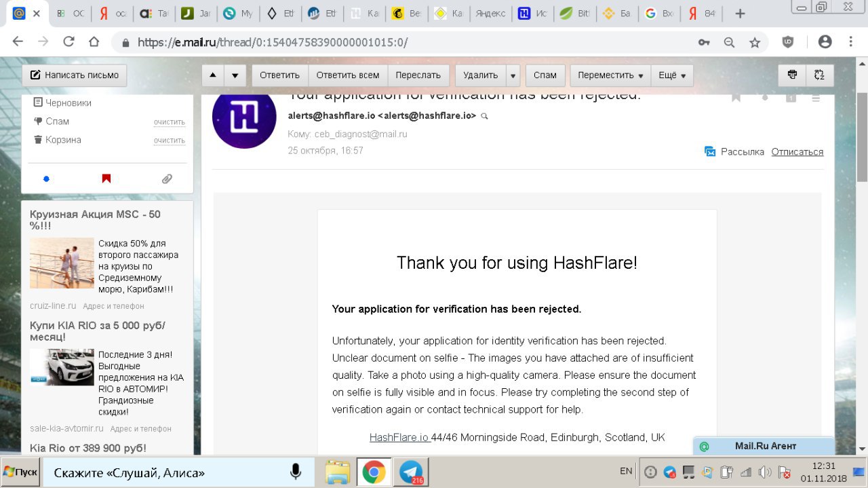Click the Удалить delete button
868x488 pixels.
tap(480, 75)
